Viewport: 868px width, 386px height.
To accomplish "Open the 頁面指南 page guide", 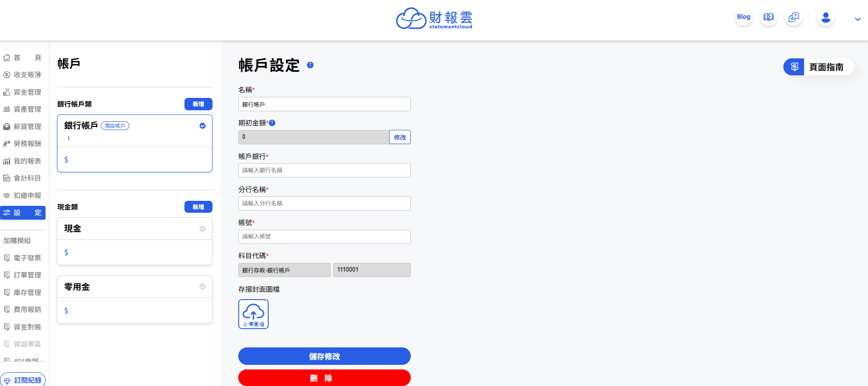I will pyautogui.click(x=818, y=67).
